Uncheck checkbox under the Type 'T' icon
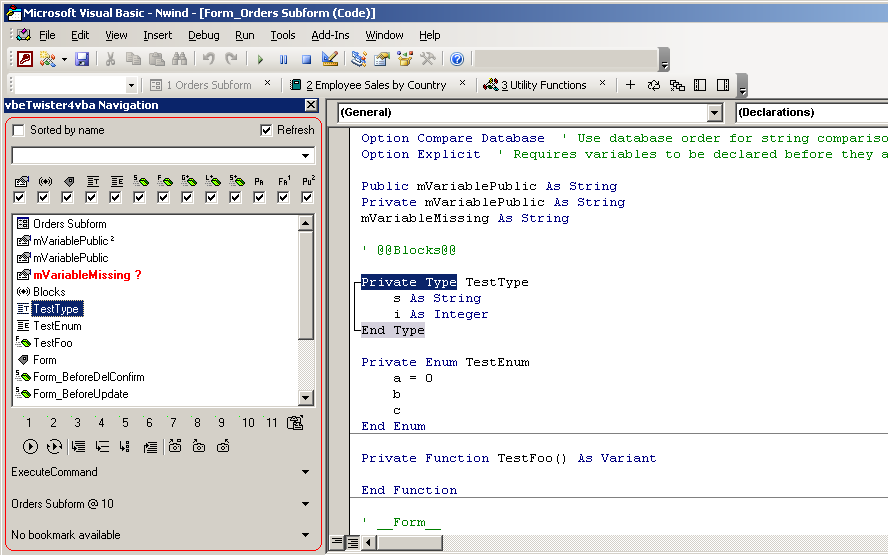888x555 pixels. [x=91, y=197]
